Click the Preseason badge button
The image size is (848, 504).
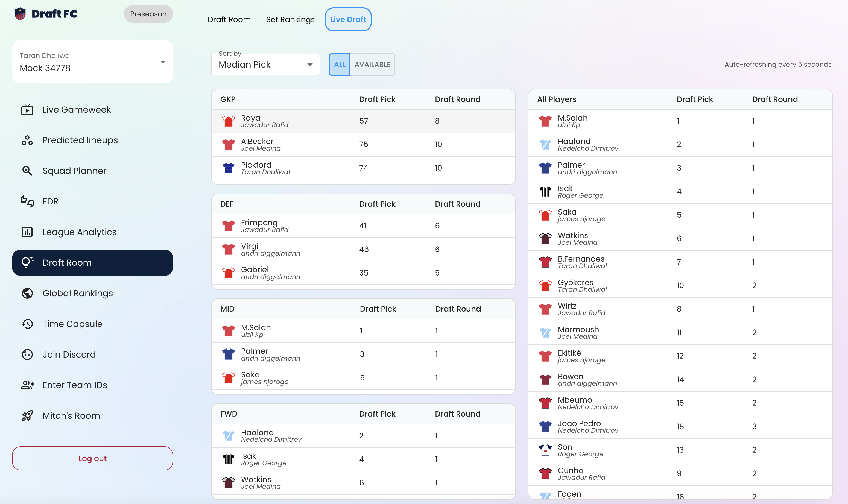pyautogui.click(x=148, y=14)
